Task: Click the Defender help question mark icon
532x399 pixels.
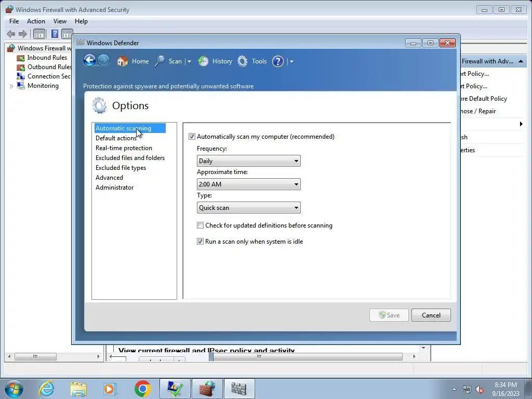Action: click(x=278, y=61)
